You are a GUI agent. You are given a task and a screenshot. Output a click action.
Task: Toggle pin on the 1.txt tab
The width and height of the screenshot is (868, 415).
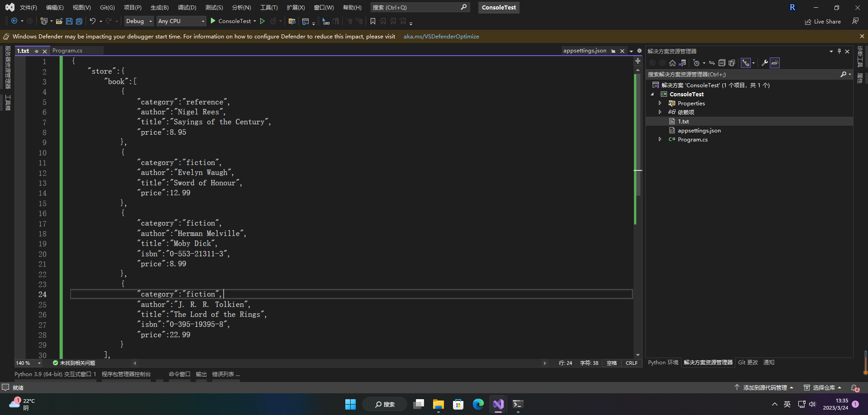37,51
